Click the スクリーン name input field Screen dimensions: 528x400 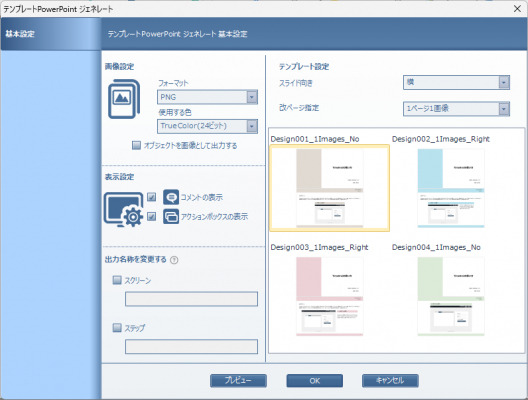click(x=191, y=299)
